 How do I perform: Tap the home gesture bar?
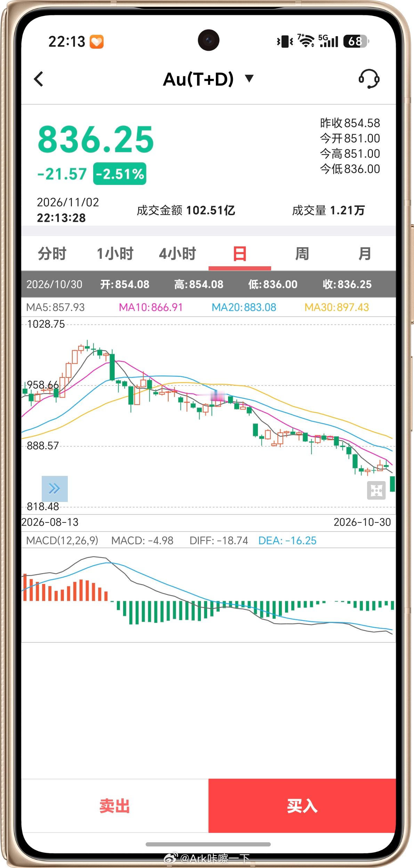click(x=208, y=844)
